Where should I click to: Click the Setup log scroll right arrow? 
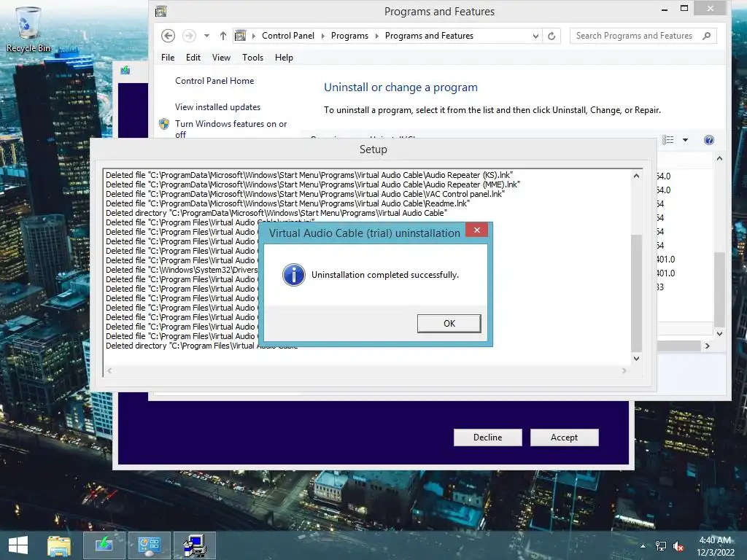(x=624, y=370)
